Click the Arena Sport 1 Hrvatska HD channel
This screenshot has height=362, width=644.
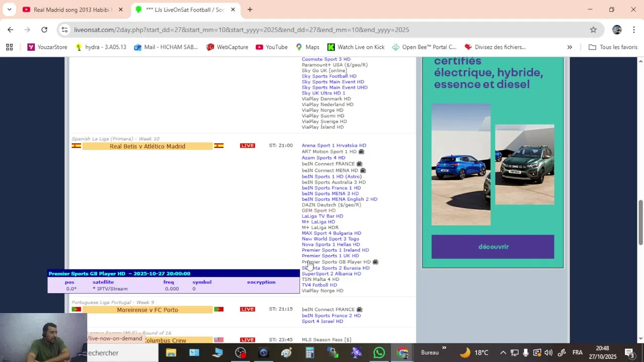[x=334, y=145]
